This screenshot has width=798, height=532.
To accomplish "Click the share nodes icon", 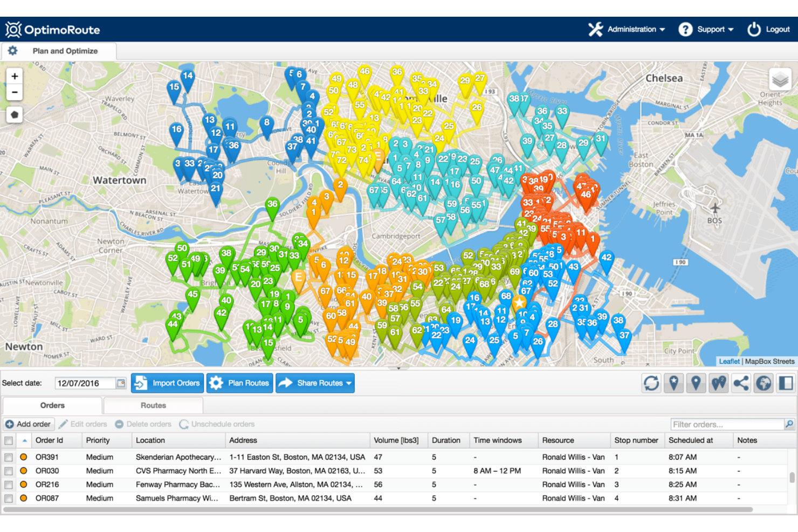I will point(741,383).
